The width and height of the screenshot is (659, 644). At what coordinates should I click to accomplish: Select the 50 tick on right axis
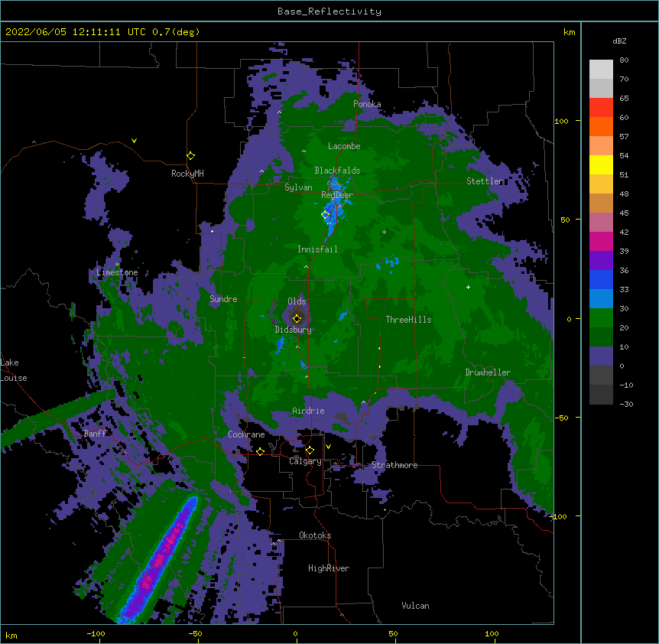click(565, 220)
